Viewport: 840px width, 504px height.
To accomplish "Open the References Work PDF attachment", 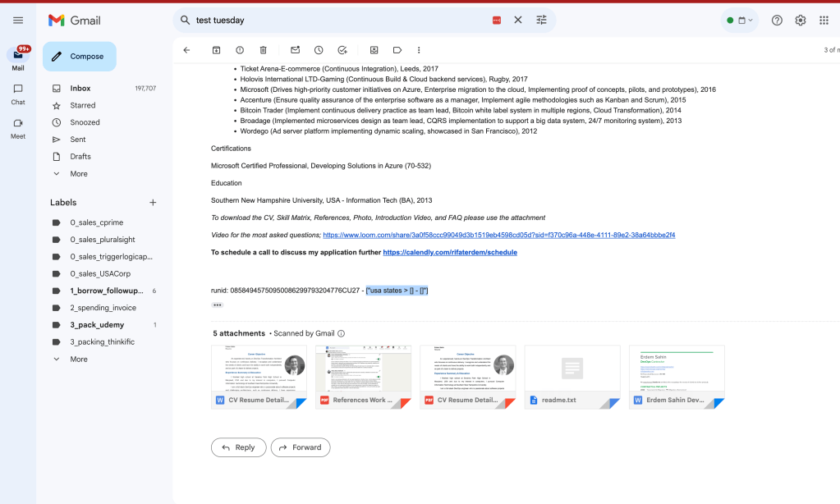I will tap(363, 377).
